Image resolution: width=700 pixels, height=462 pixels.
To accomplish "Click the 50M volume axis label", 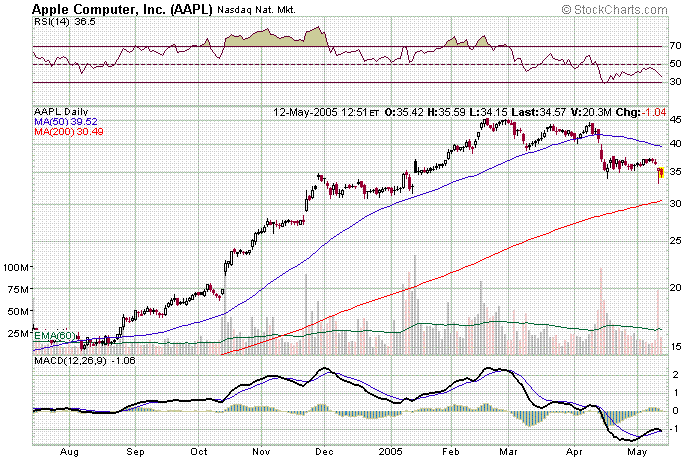I will pos(19,311).
